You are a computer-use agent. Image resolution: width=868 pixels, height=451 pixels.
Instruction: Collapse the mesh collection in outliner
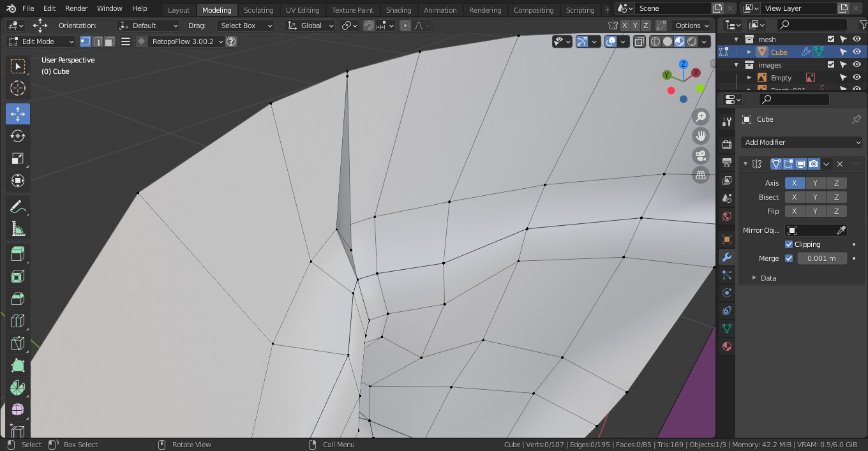pos(736,40)
